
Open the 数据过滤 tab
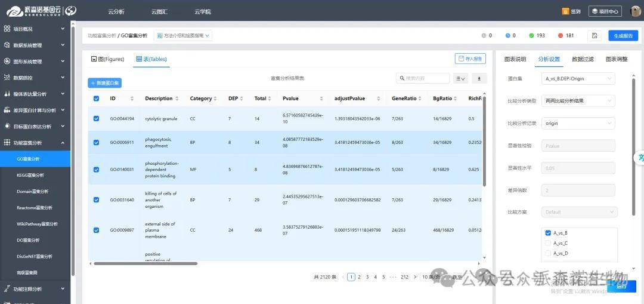[x=583, y=59]
